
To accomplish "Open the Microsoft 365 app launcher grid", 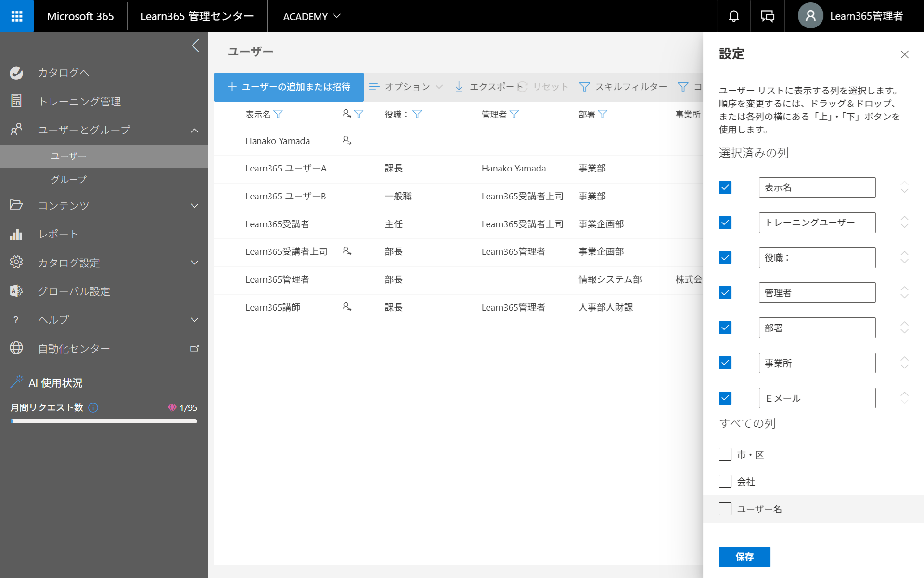I will tap(17, 16).
